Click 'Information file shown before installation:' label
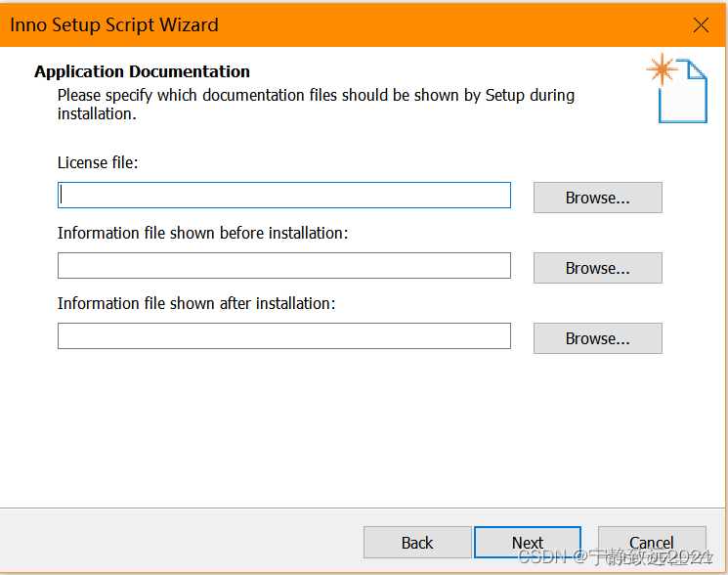Screen dimensions: 728x575 point(202,233)
